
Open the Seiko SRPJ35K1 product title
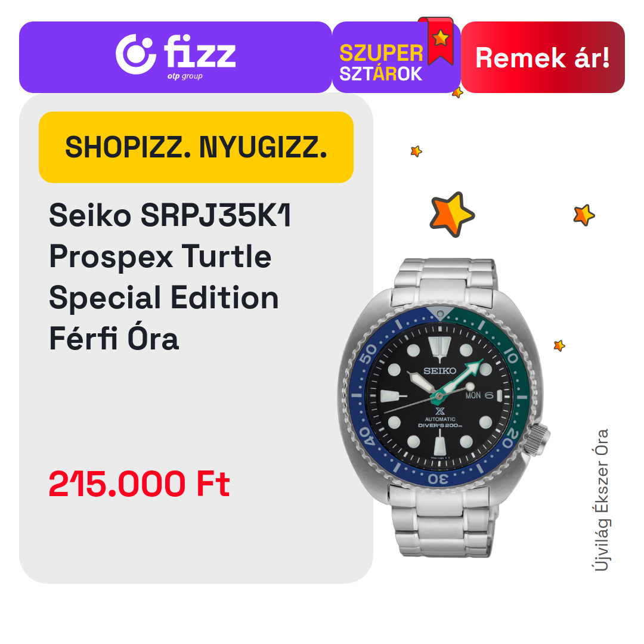170,277
